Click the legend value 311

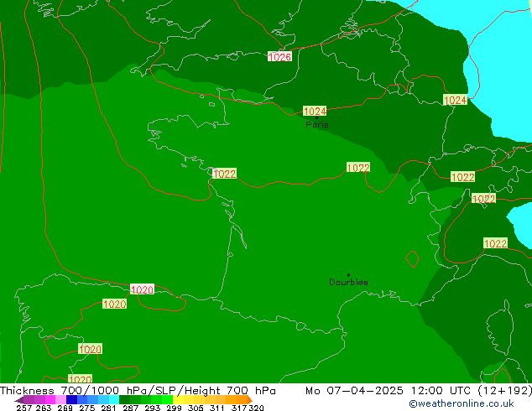point(217,408)
